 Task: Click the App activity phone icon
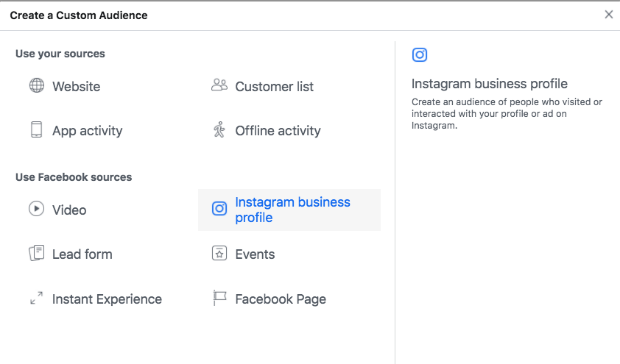pos(36,129)
